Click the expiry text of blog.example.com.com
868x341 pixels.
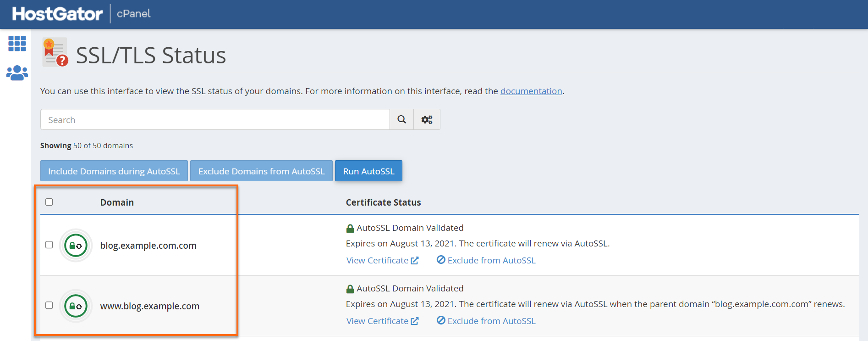point(478,243)
